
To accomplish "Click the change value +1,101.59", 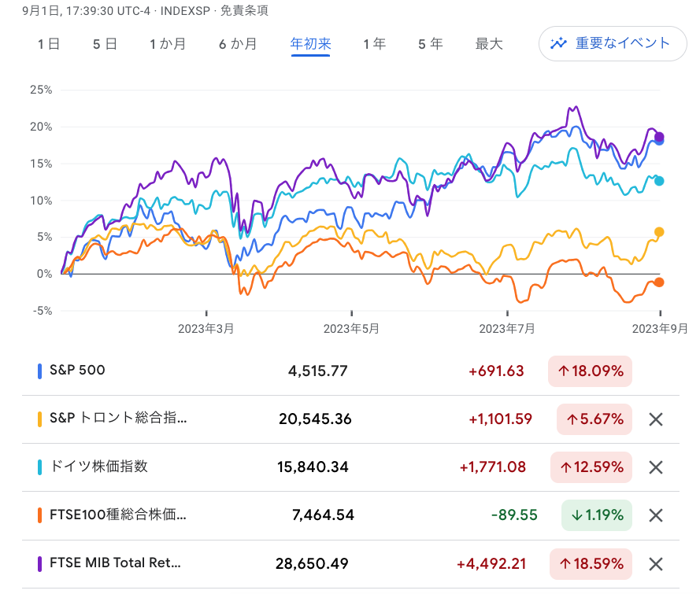I will click(x=501, y=419).
